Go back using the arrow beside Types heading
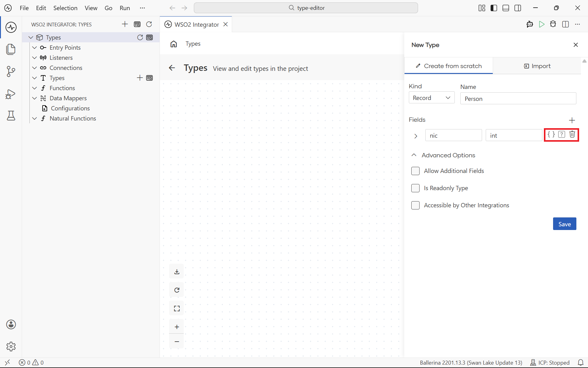588x368 pixels. pyautogui.click(x=172, y=68)
